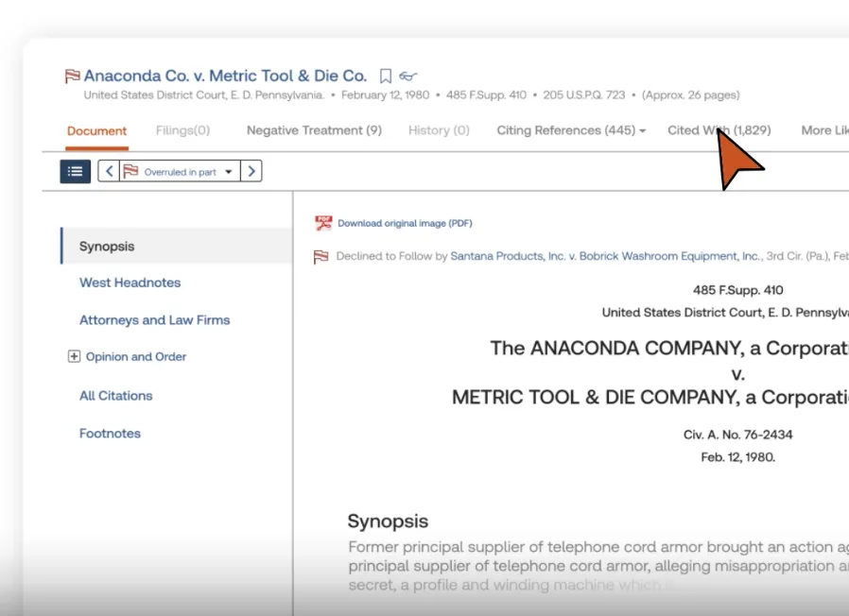Click the red flag beside the case title

72,75
